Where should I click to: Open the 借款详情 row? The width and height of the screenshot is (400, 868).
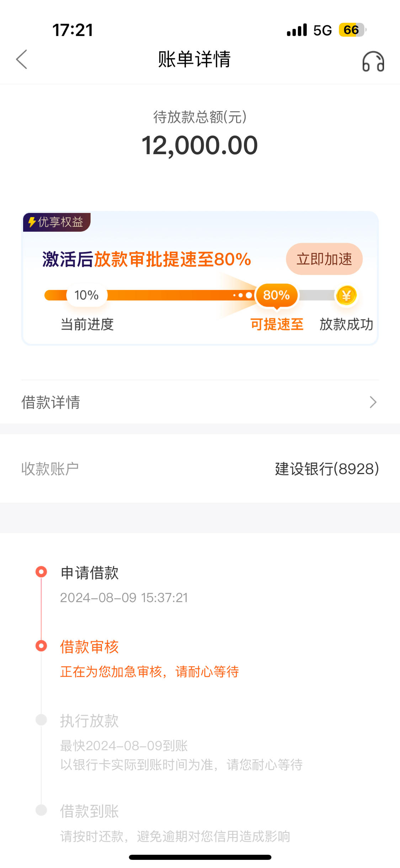[x=200, y=402]
